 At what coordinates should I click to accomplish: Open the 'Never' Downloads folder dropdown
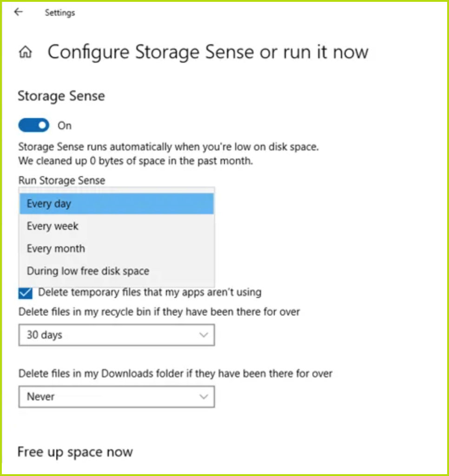(117, 397)
